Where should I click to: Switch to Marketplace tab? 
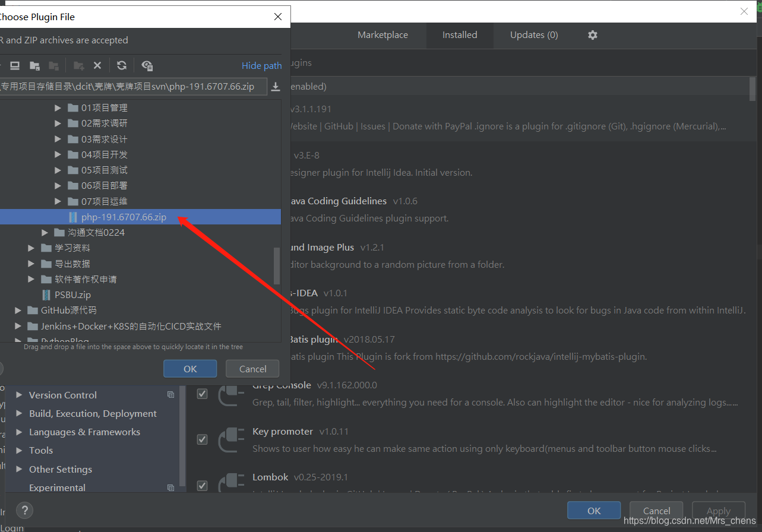[382, 35]
